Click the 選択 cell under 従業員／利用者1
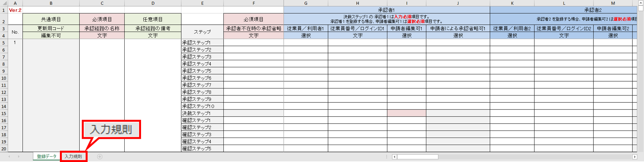The width and height of the screenshot is (644, 162). pyautogui.click(x=306, y=35)
